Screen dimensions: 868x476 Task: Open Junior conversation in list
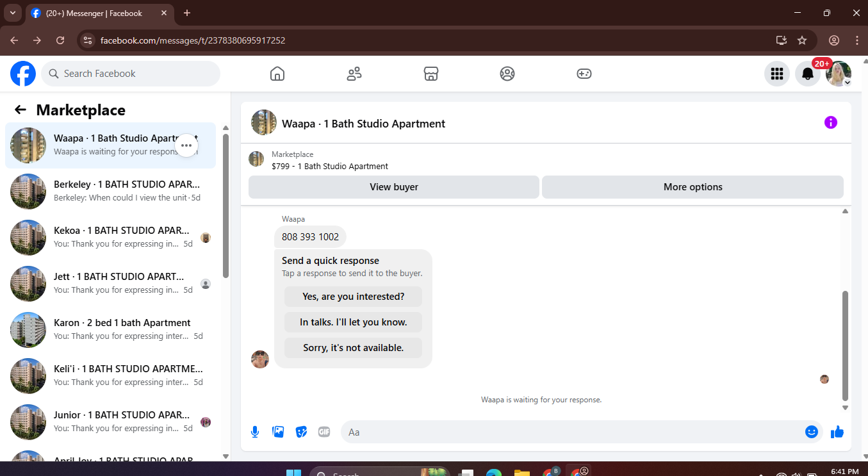click(110, 422)
